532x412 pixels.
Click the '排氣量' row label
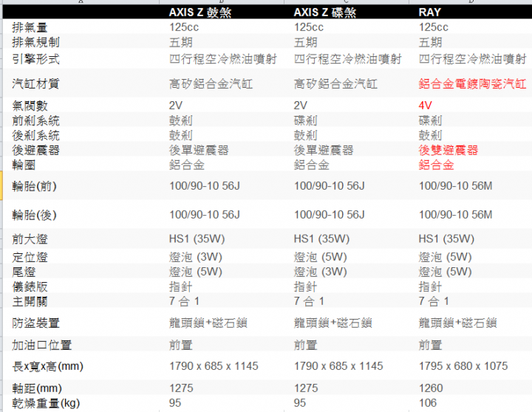[x=30, y=27]
